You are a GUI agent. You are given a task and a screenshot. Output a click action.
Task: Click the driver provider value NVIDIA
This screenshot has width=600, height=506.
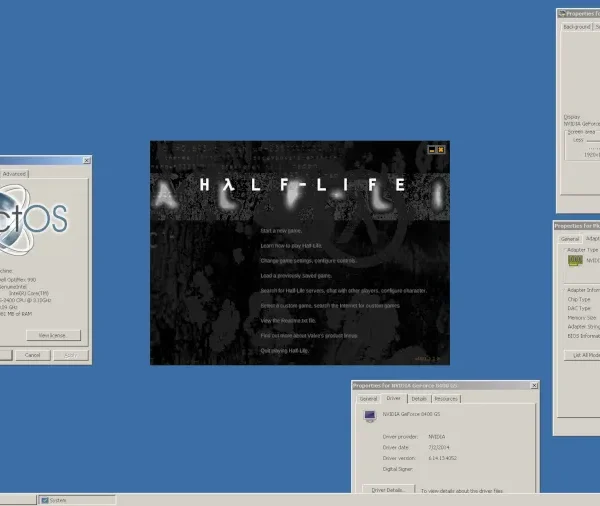[437, 437]
